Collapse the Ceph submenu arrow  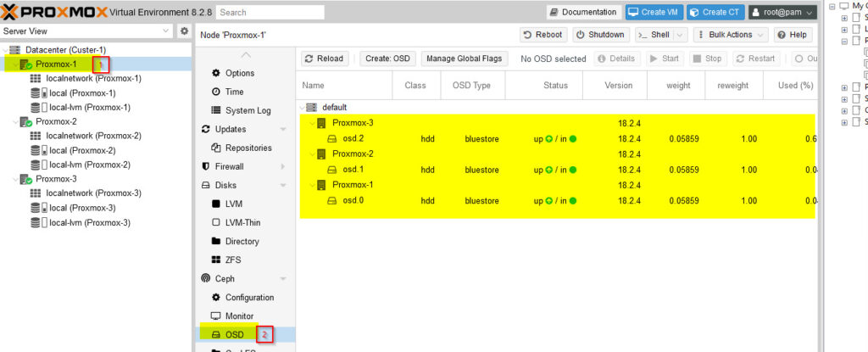click(x=283, y=278)
